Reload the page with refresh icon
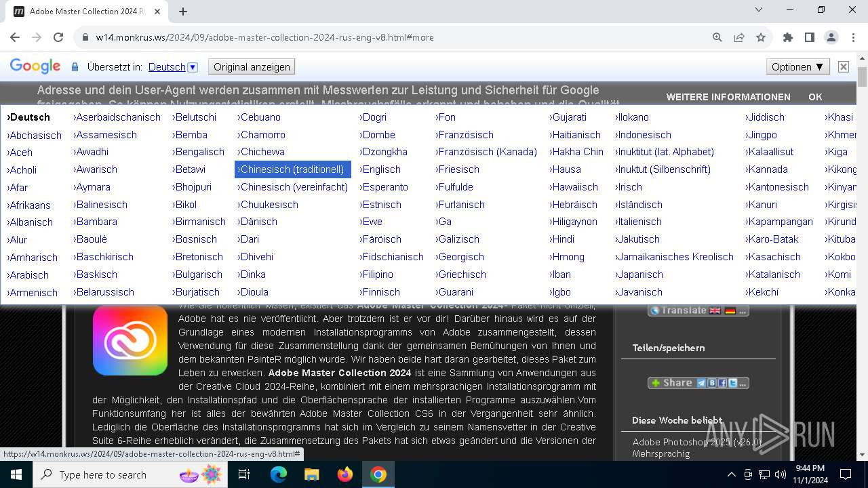868x488 pixels. click(x=58, y=37)
